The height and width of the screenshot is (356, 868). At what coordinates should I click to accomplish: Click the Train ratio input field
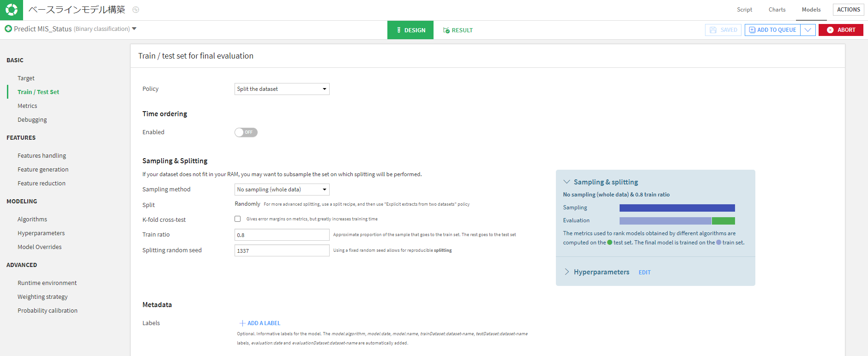282,235
